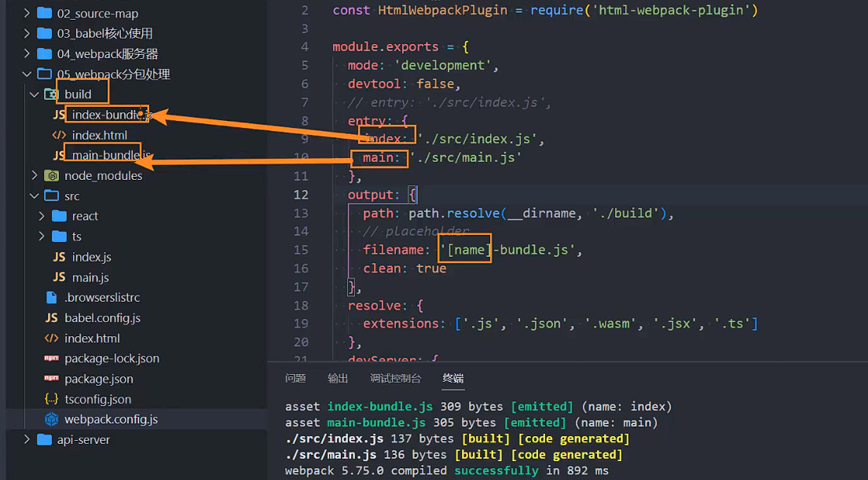Viewport: 868px width, 480px height.
Task: Switch to the 调试控制台 panel tab
Action: [396, 379]
